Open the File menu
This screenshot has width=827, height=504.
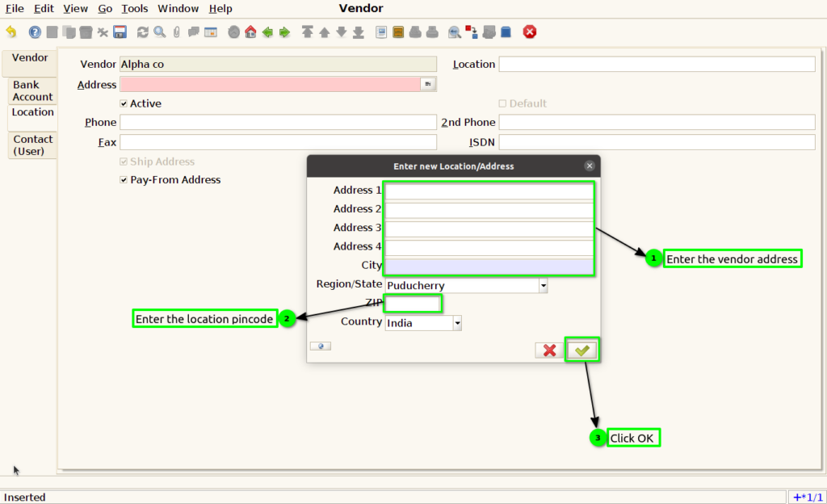coord(15,8)
